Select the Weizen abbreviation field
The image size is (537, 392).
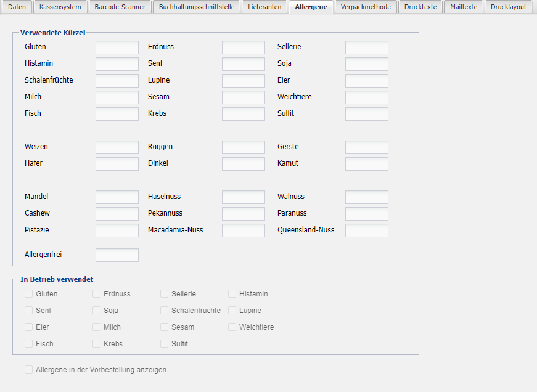click(117, 147)
